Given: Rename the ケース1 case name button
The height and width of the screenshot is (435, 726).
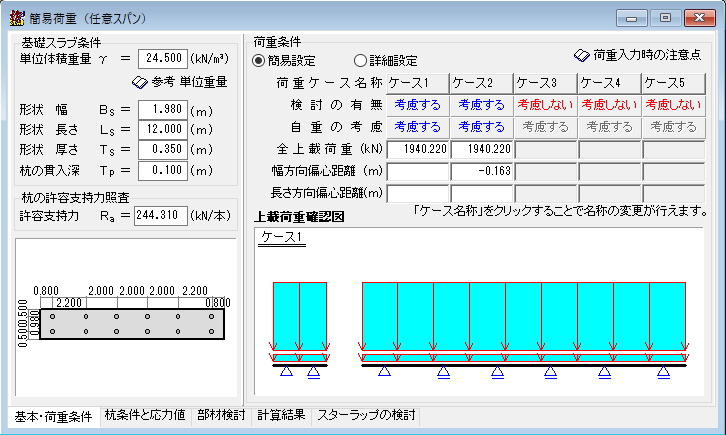Looking at the screenshot, I should pyautogui.click(x=418, y=83).
